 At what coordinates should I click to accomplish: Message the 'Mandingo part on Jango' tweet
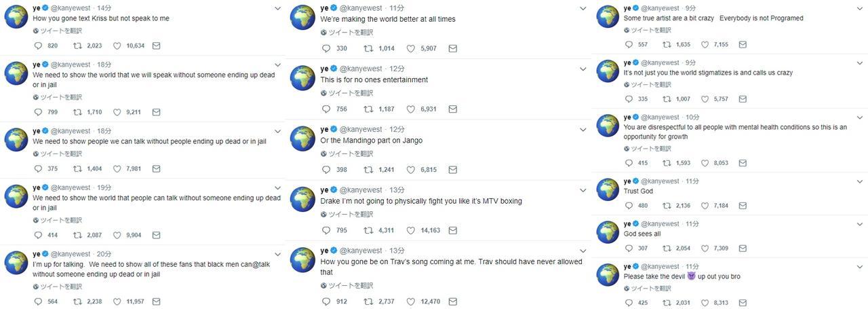[x=452, y=170]
